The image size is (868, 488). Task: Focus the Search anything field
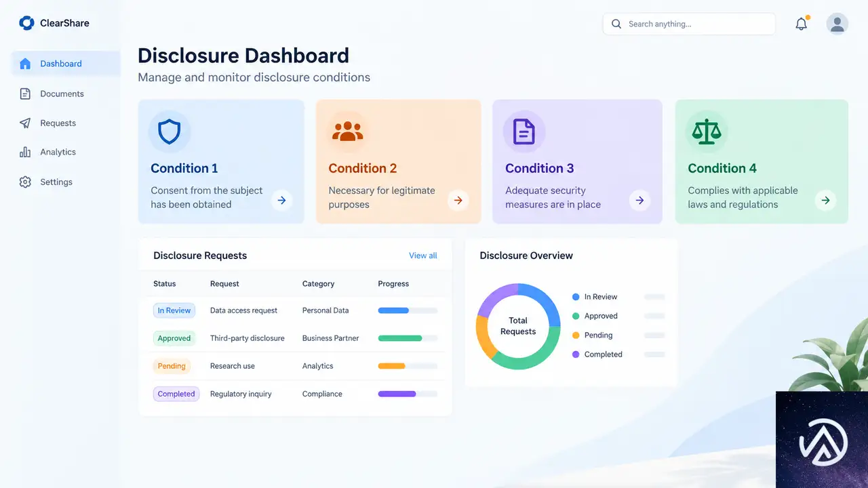point(689,24)
